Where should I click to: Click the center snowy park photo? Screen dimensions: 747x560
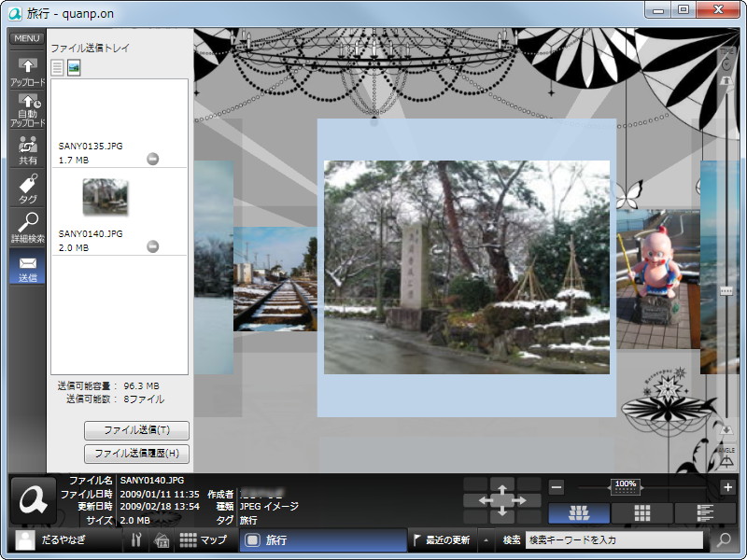466,267
